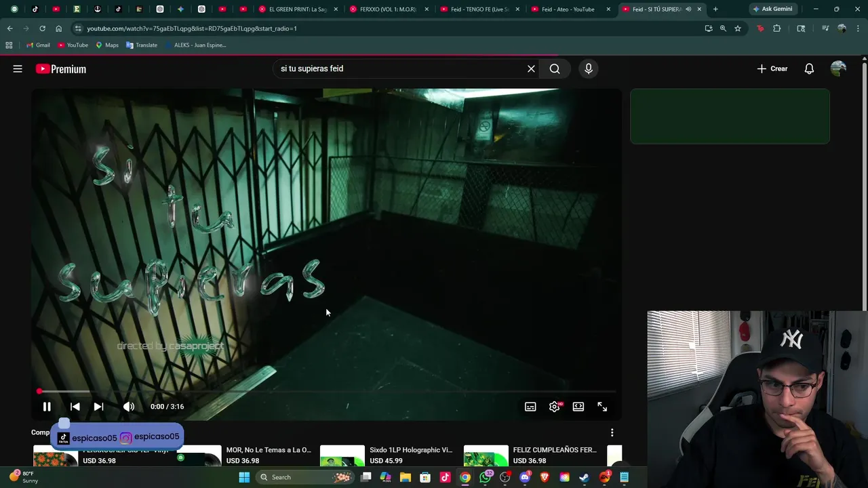
Task: Open the Gmail bookmark
Action: 38,45
